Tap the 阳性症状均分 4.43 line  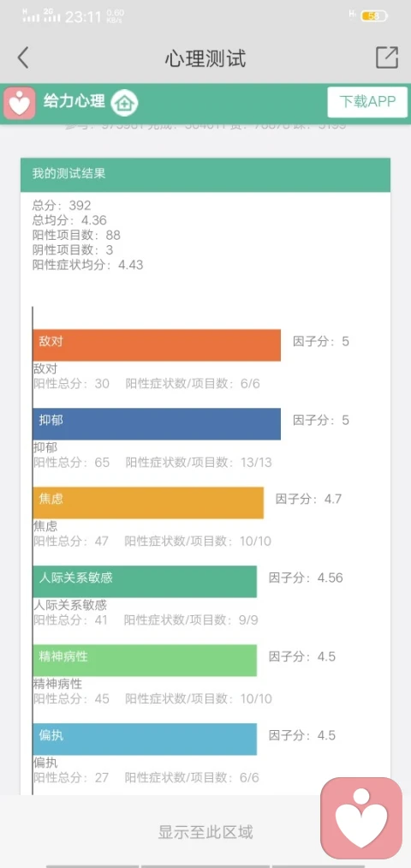point(87,265)
